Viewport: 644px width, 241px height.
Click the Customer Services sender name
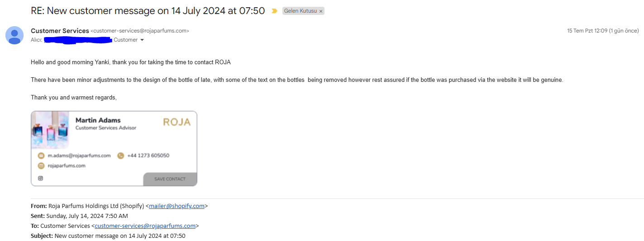[60, 31]
